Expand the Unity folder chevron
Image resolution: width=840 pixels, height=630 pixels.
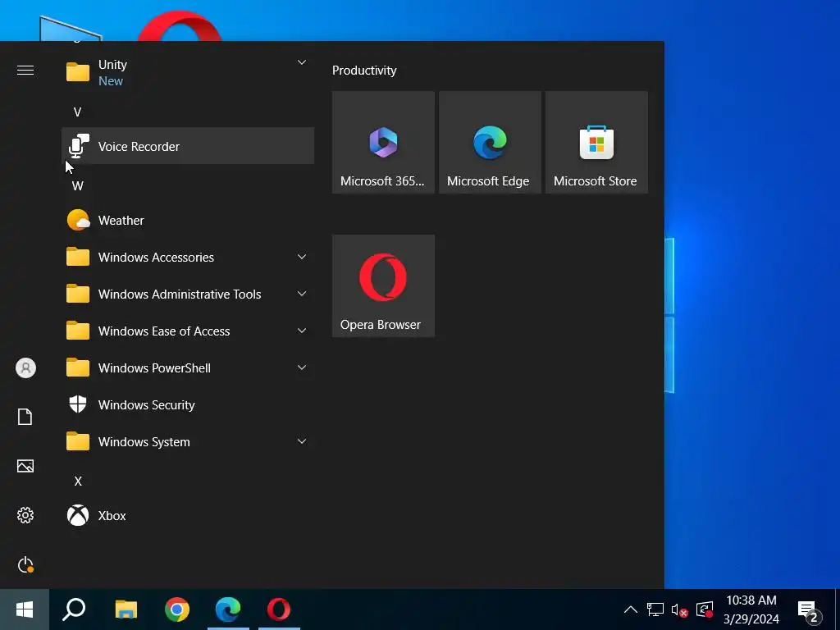pos(302,62)
